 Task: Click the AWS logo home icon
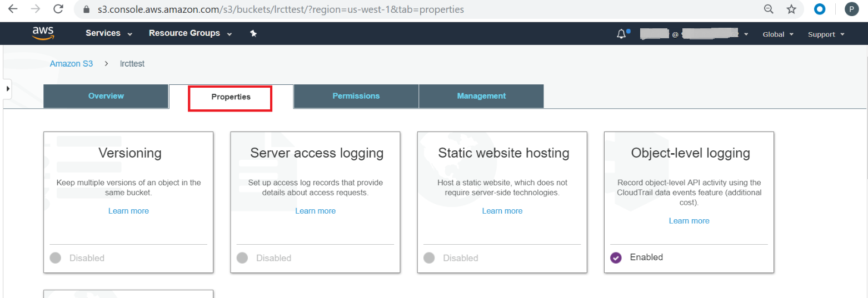point(43,33)
